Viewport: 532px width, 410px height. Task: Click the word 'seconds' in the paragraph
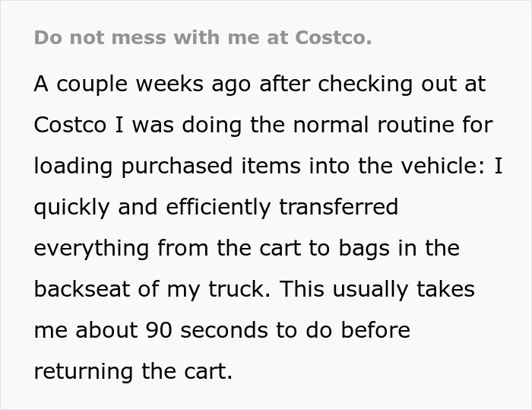click(224, 330)
